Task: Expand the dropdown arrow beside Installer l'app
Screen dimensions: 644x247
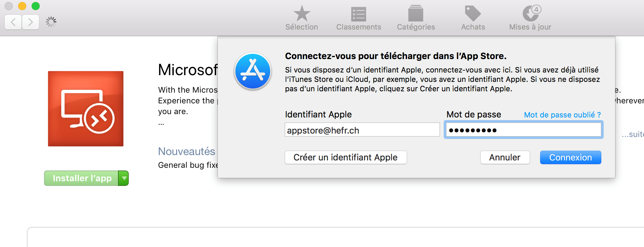Action: tap(124, 178)
